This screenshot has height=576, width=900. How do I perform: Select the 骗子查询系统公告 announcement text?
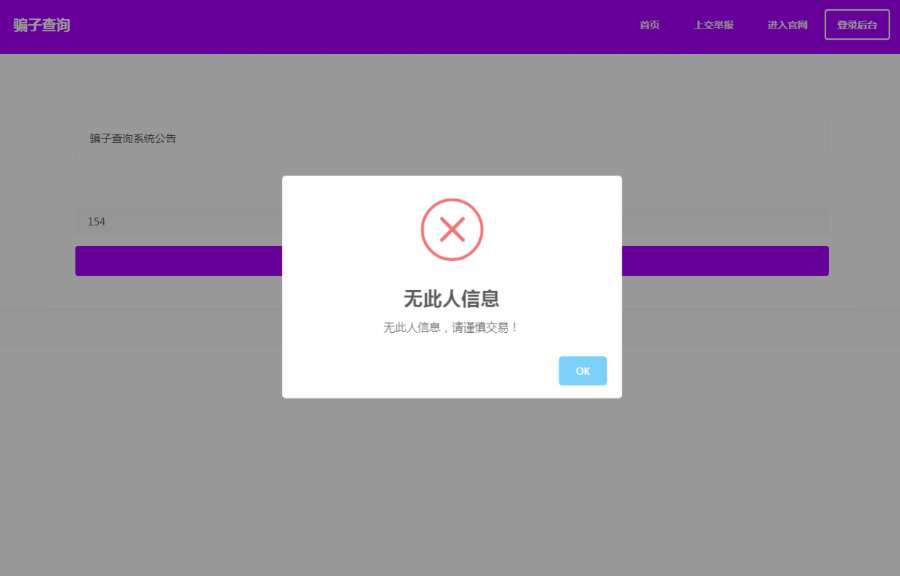pos(133,139)
